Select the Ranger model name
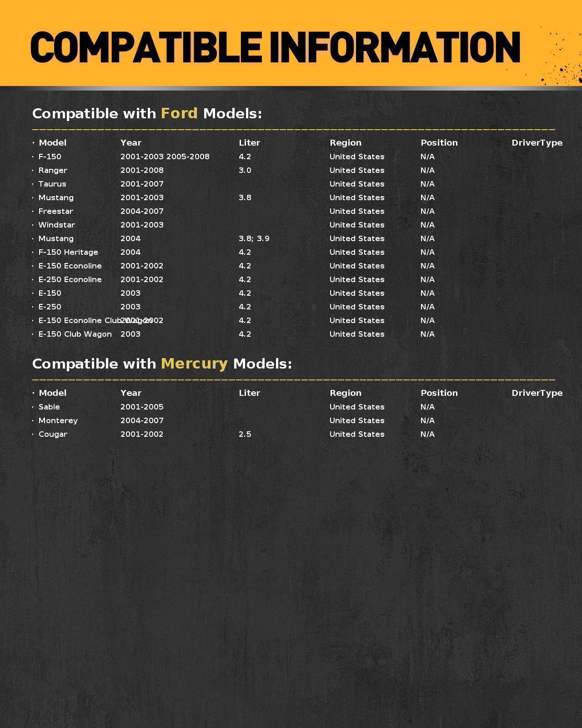This screenshot has width=582, height=728. coord(53,170)
